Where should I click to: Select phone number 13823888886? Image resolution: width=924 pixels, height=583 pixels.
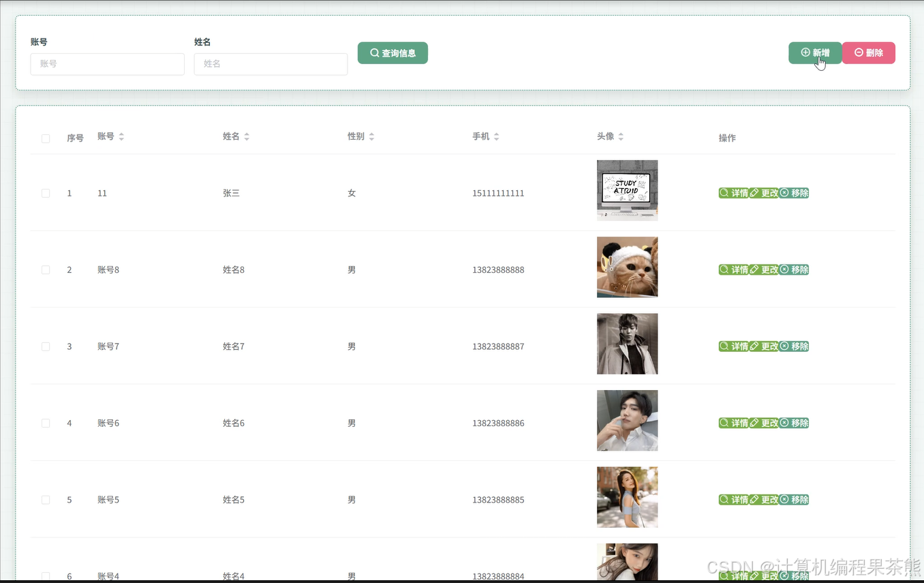tap(498, 423)
